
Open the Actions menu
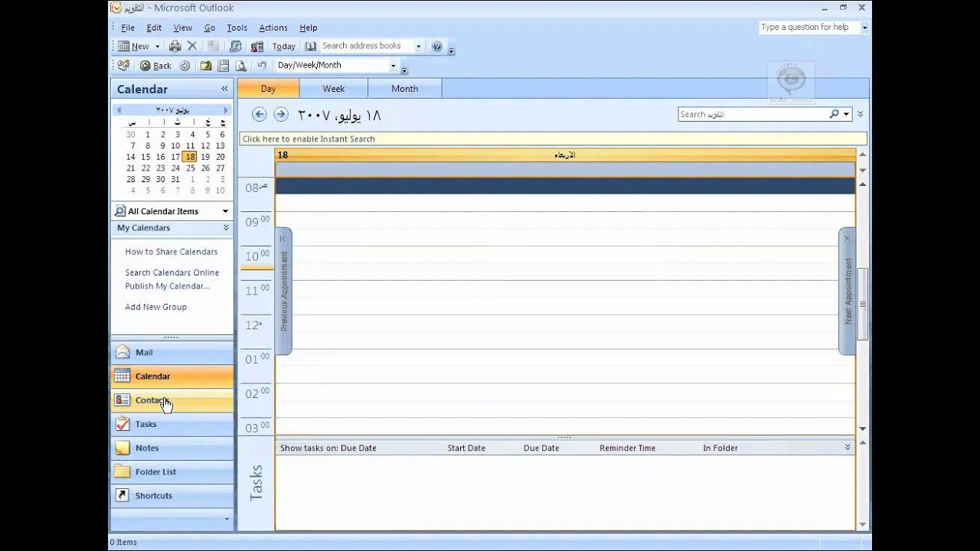[273, 28]
